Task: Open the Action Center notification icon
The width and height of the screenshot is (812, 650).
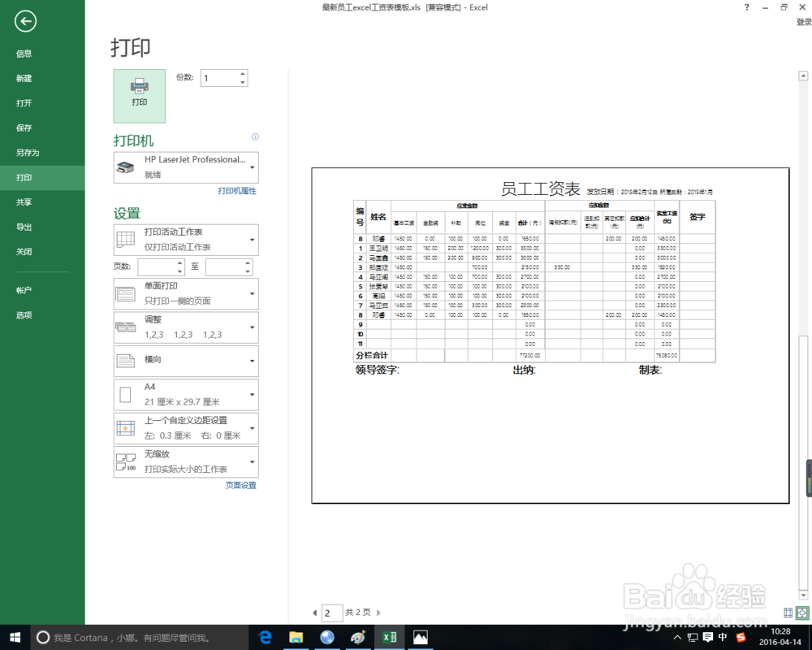Action: [x=708, y=637]
